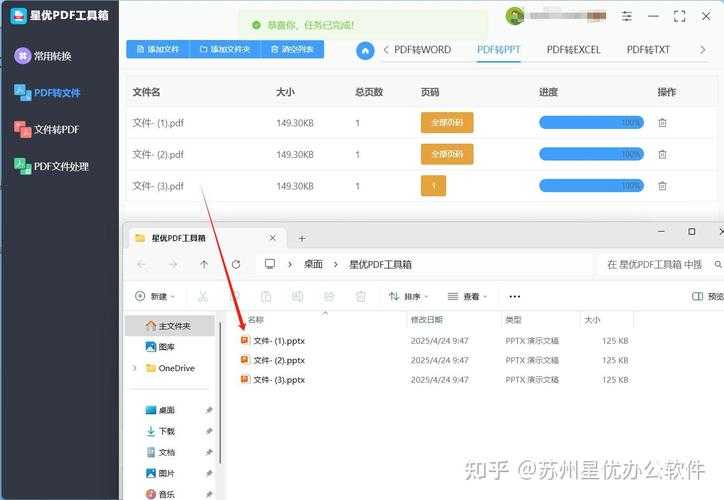Click the 添加文件 button
The height and width of the screenshot is (500, 724).
(x=158, y=49)
